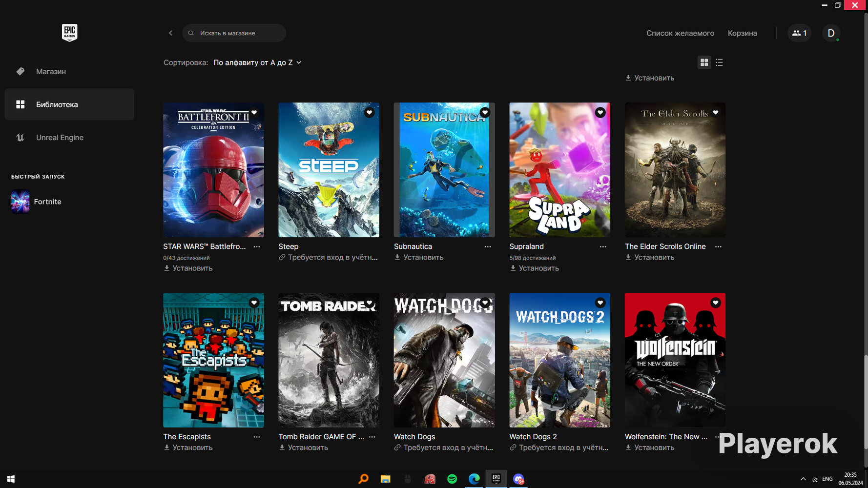This screenshot has height=488, width=868.
Task: Open the Subnautica game cover
Action: [444, 170]
